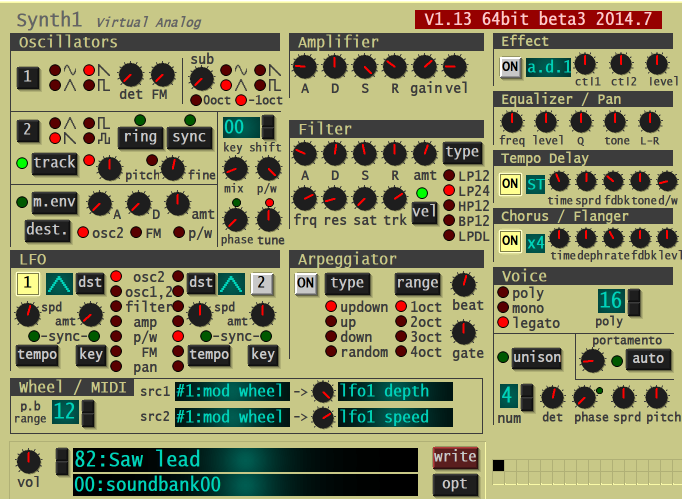Viewport: 682px width, 499px height.
Task: Click the first patch grid cell
Action: 498,466
